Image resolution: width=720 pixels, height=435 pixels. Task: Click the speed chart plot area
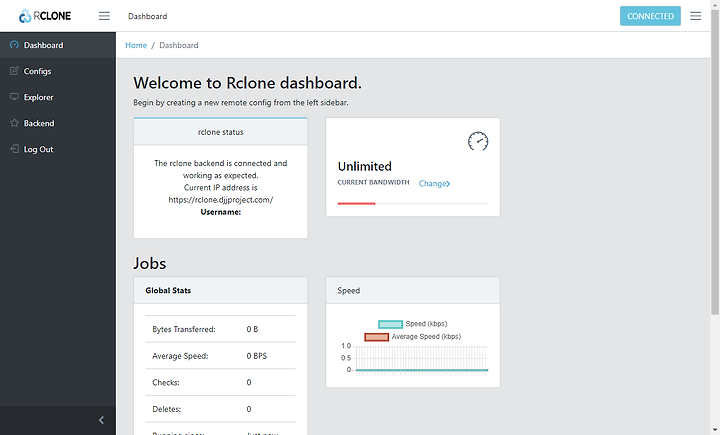[422, 358]
